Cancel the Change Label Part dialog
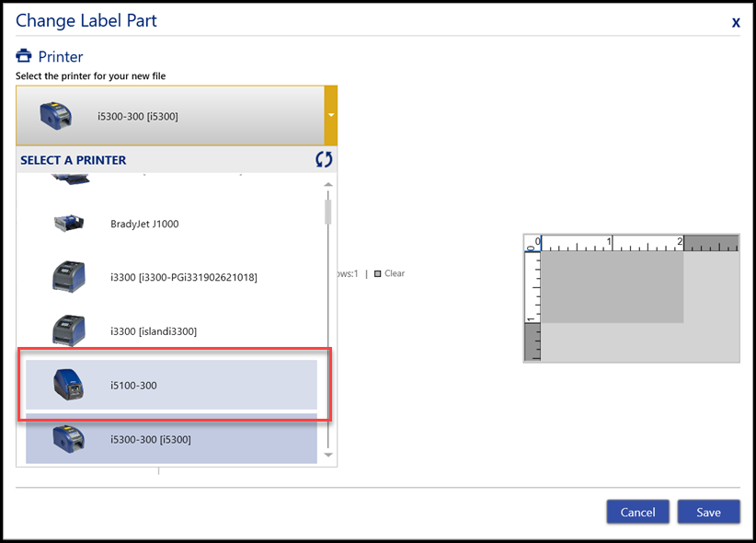The image size is (756, 543). click(637, 512)
